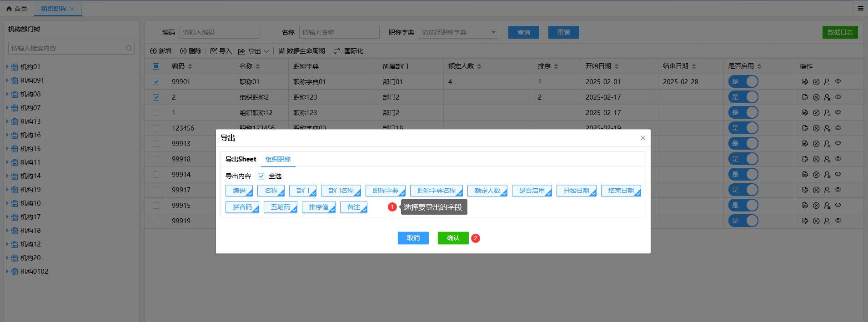Click the user assign icon in row 99915
The image size is (868, 322).
point(827,206)
